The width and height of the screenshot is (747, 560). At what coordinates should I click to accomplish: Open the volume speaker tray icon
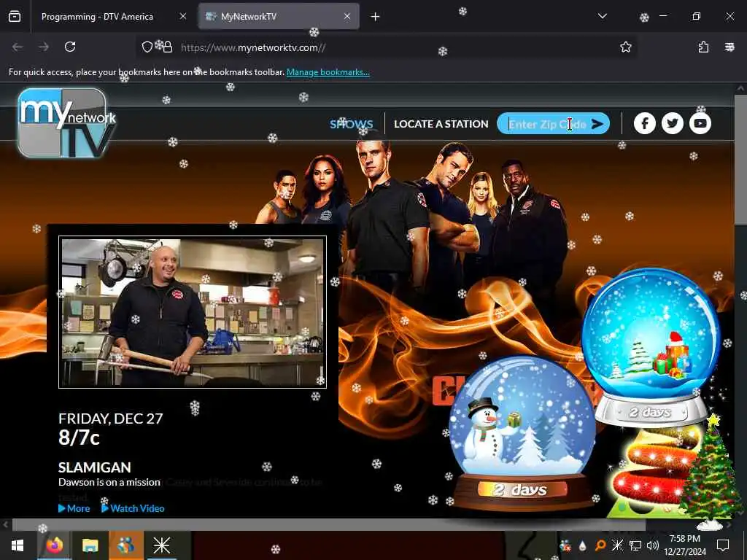653,545
